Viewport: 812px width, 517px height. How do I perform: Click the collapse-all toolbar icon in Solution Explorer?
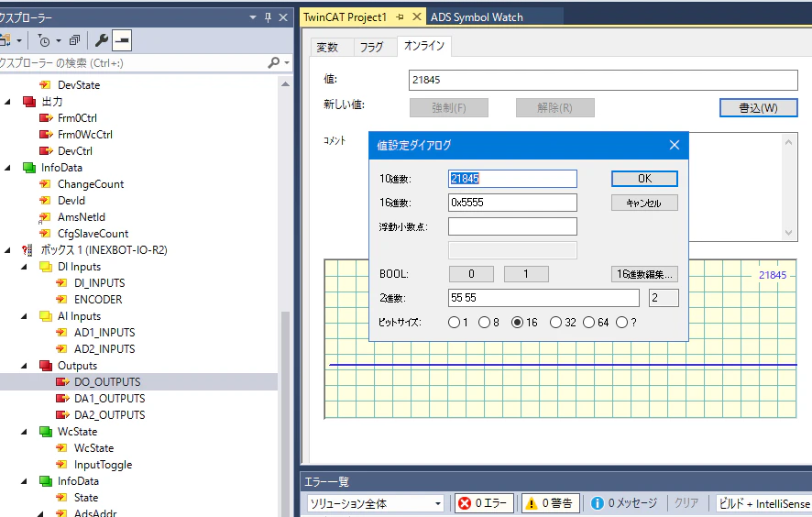(x=74, y=40)
